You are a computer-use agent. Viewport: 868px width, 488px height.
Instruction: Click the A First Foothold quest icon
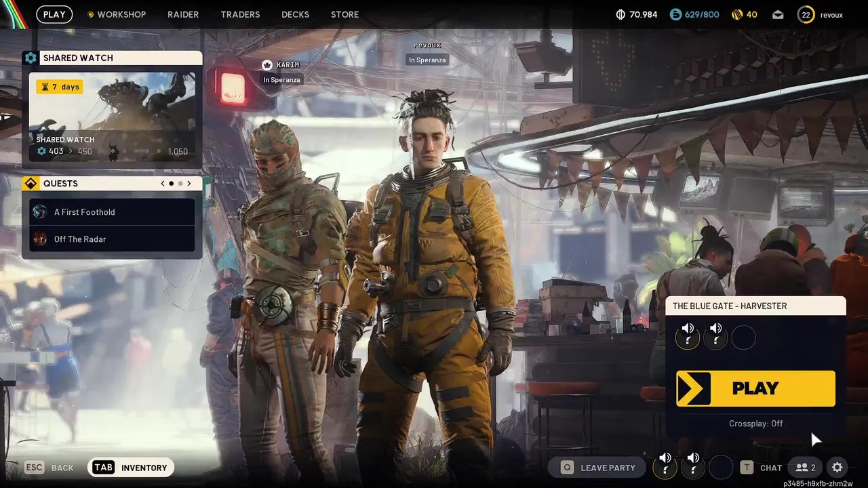pos(40,211)
